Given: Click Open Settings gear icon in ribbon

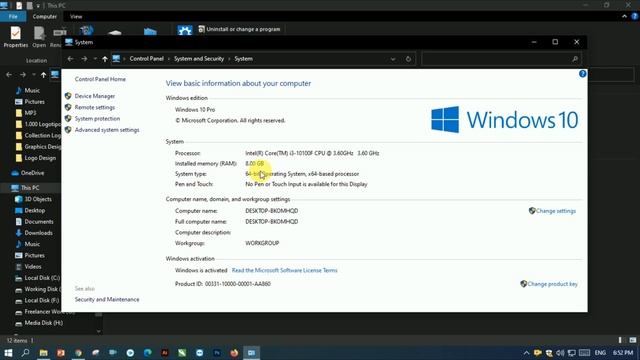Looking at the screenshot, I should (184, 31).
